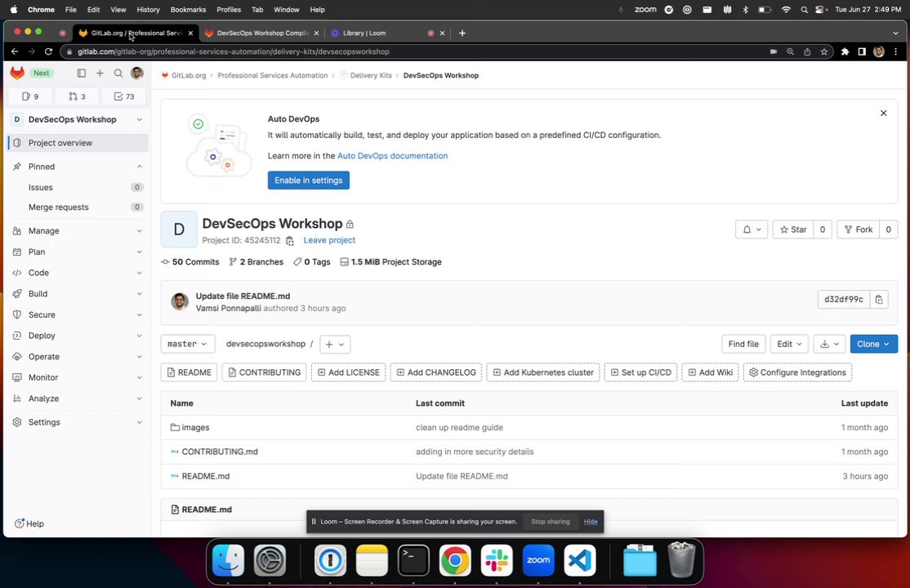The image size is (910, 588).
Task: Open Auto DevOps documentation link
Action: pos(392,156)
